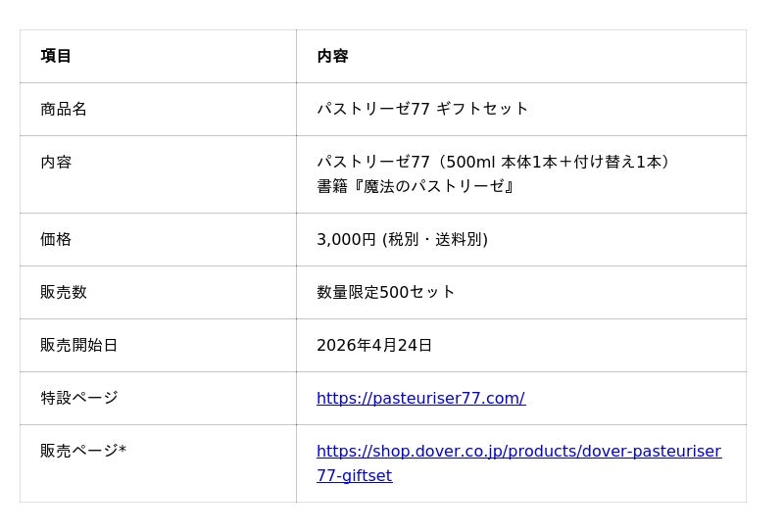Open the pasteuriser77.com special page link
Viewport: 784px width, 532px height.
click(420, 398)
